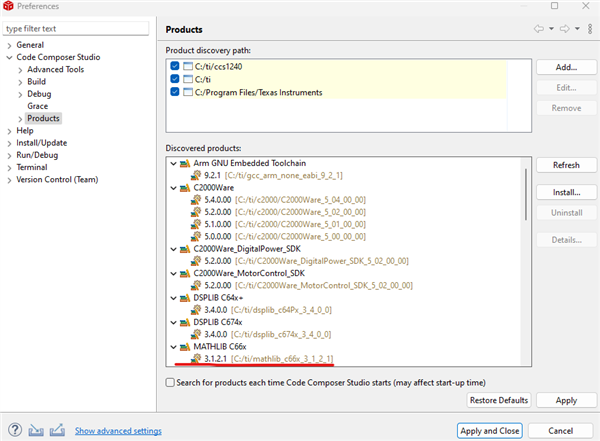Select Grace in the preferences tree
This screenshot has height=441, width=600.
pos(38,106)
